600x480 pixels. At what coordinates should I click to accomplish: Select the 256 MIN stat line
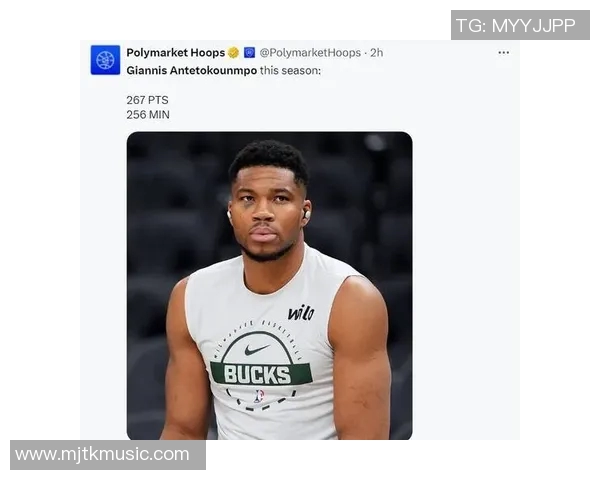tap(148, 115)
